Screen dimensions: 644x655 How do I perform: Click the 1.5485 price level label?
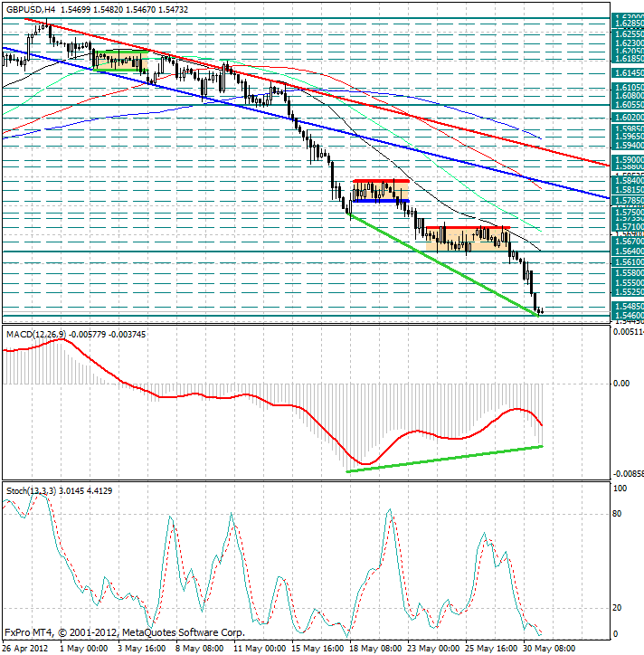628,306
